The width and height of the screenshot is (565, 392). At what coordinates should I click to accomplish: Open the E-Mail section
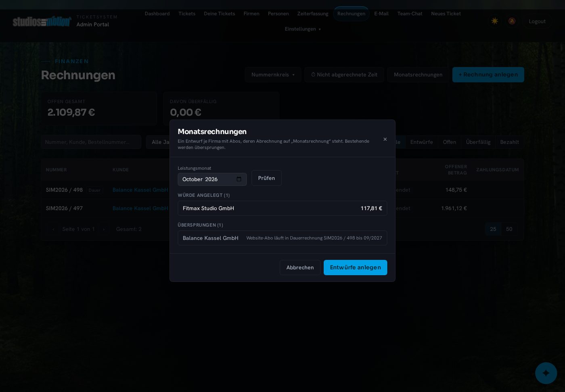click(381, 14)
